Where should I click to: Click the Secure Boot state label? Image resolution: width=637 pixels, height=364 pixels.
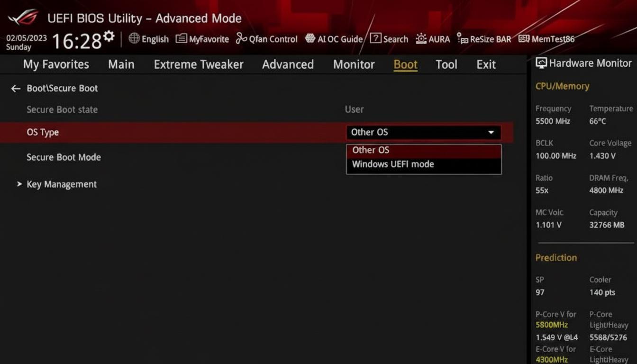(62, 109)
